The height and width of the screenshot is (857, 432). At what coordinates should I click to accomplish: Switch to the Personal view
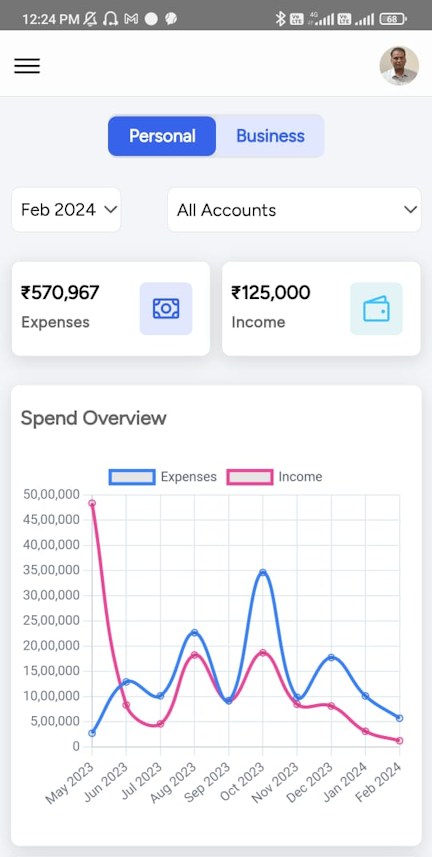click(x=162, y=136)
